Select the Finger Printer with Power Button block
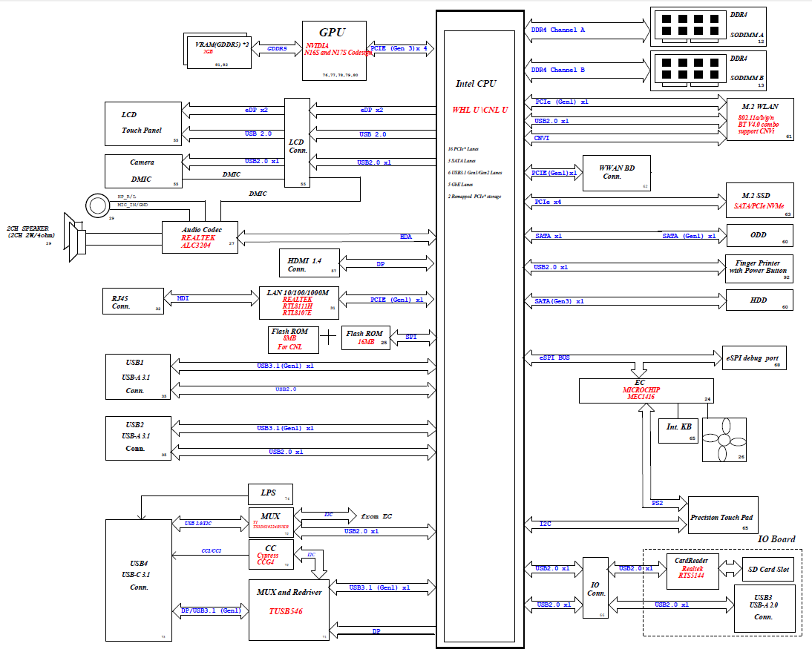Image resolution: width=812 pixels, height=652 pixels. tap(759, 269)
